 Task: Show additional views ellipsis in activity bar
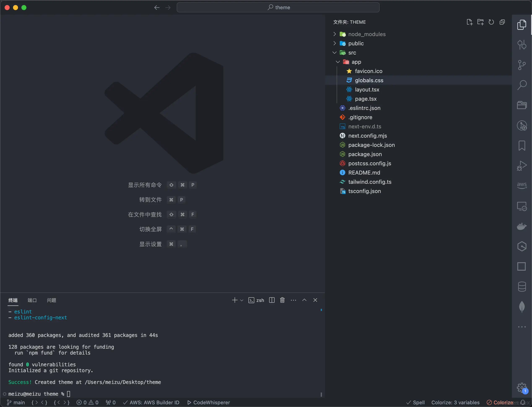pyautogui.click(x=522, y=327)
